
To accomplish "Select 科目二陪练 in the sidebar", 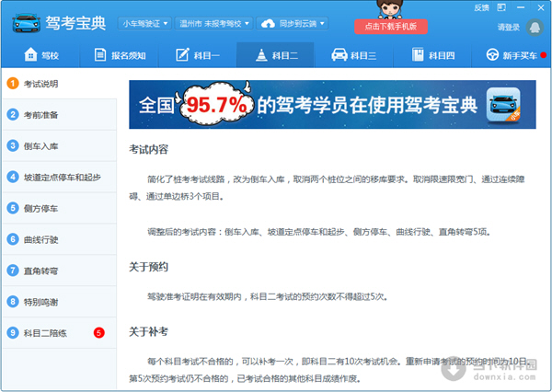I will click(60, 333).
